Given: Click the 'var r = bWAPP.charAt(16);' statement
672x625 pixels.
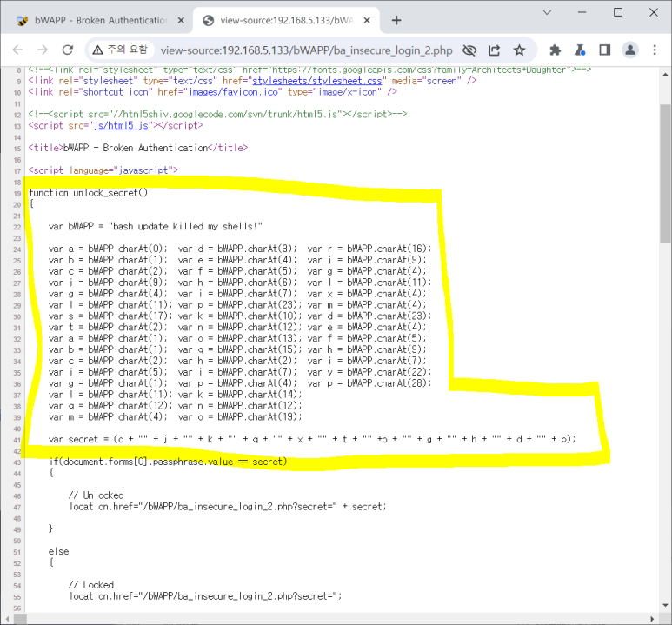Looking at the screenshot, I should (369, 249).
